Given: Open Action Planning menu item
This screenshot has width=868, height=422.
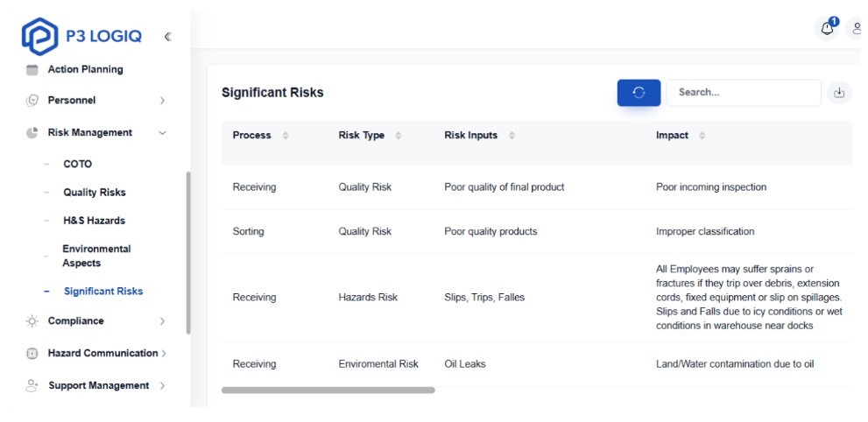Looking at the screenshot, I should click(x=85, y=69).
